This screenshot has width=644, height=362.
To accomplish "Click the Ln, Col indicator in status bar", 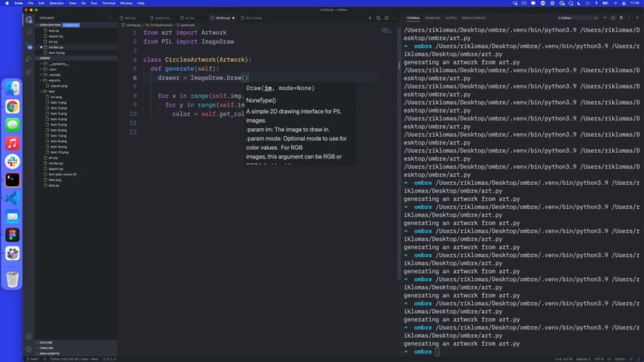I will 563,359.
